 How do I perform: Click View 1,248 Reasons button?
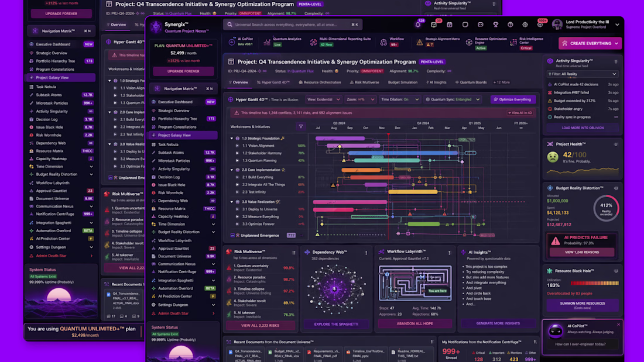(x=581, y=252)
